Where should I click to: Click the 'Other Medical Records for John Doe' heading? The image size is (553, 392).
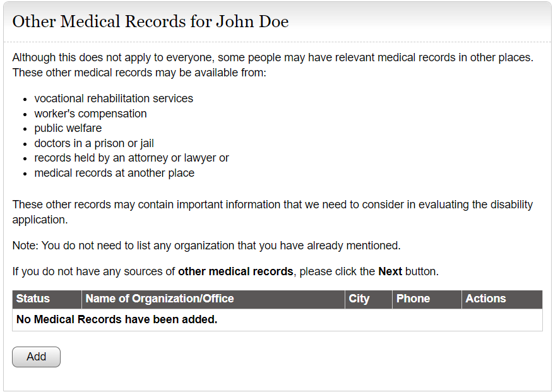click(x=150, y=21)
